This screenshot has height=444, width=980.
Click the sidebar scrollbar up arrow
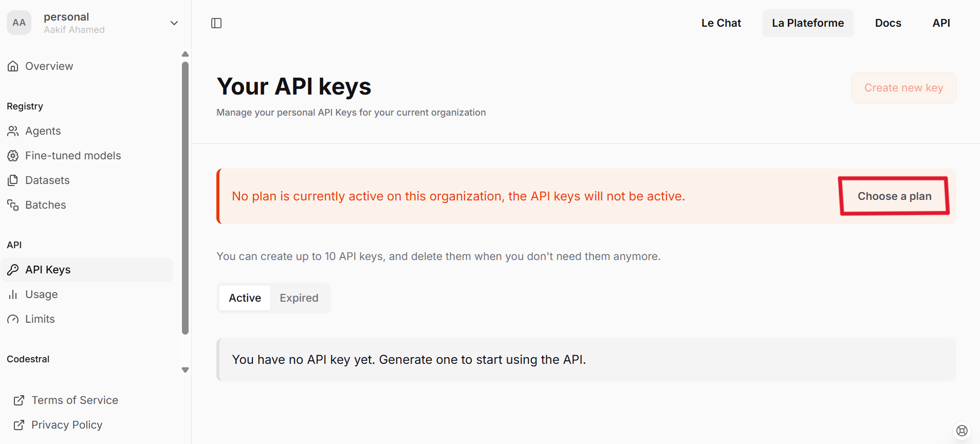click(x=186, y=54)
